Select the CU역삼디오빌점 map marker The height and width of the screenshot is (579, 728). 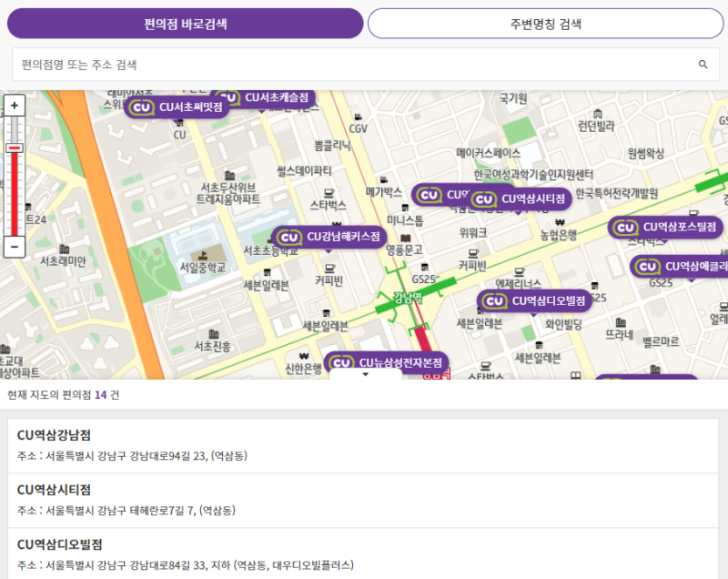tap(534, 301)
